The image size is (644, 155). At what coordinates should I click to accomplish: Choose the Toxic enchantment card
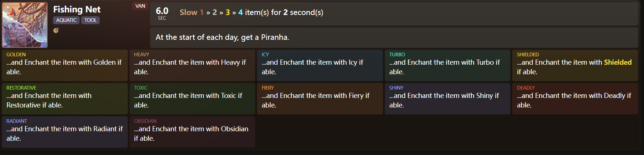[x=192, y=99]
